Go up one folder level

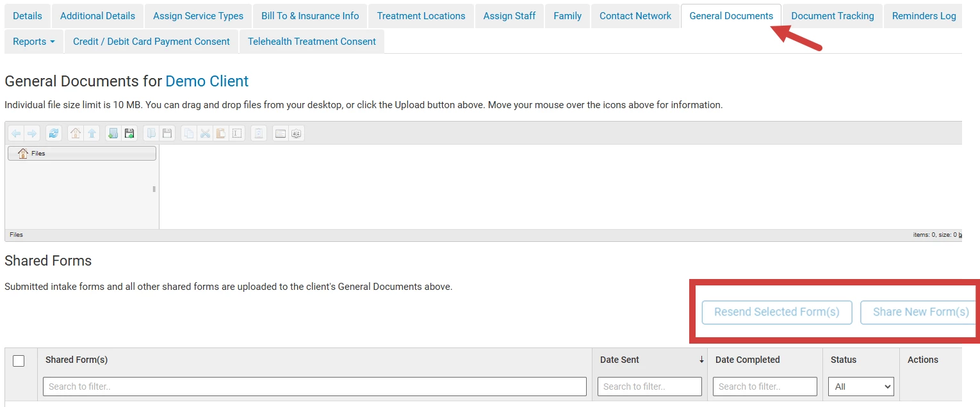click(x=92, y=133)
